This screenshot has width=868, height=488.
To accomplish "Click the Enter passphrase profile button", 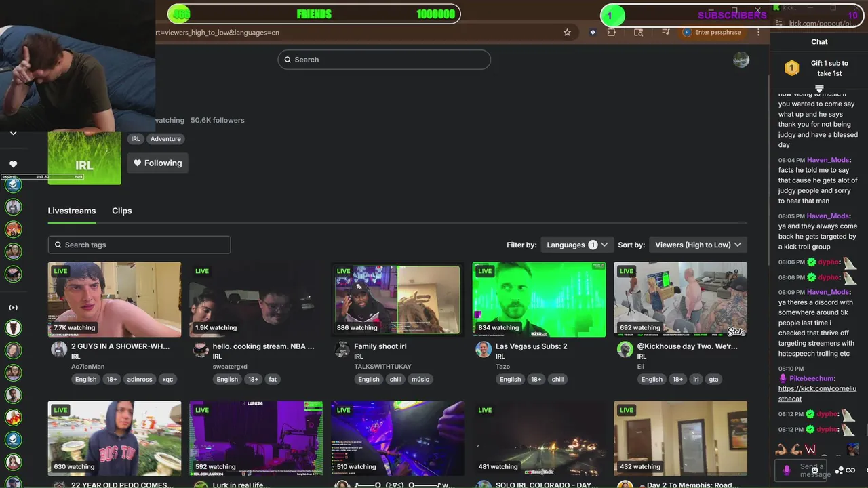I will click(x=712, y=32).
